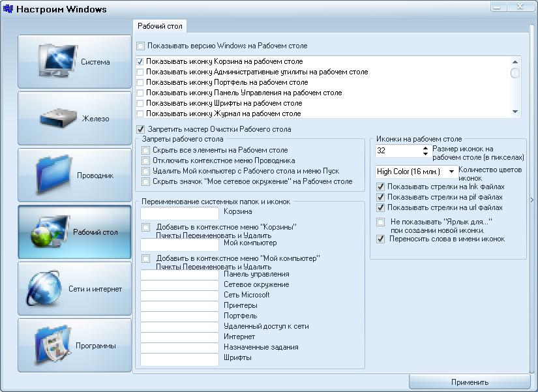Minimize the Настроим Windows window
Viewport: 538px width, 392px height.
click(498, 6)
